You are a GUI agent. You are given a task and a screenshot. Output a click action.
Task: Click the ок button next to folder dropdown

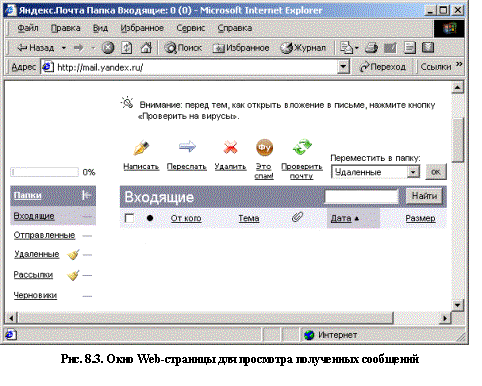pyautogui.click(x=436, y=172)
